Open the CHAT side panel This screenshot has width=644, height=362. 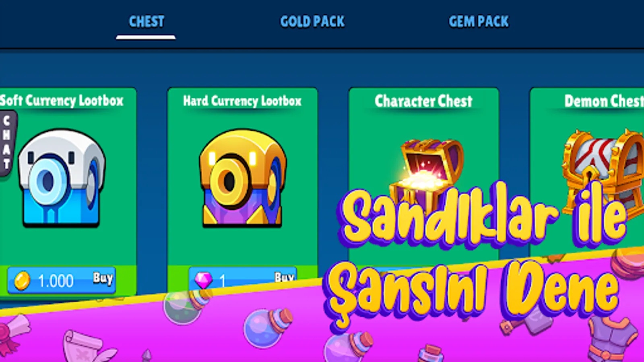(7, 143)
